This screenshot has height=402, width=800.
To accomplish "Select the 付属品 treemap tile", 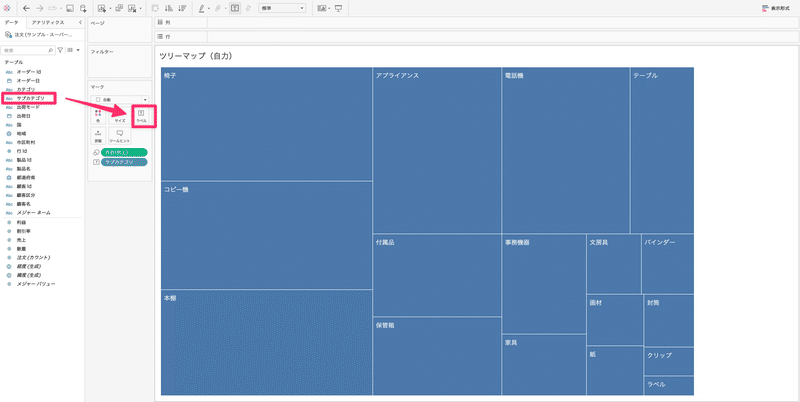I will point(437,275).
